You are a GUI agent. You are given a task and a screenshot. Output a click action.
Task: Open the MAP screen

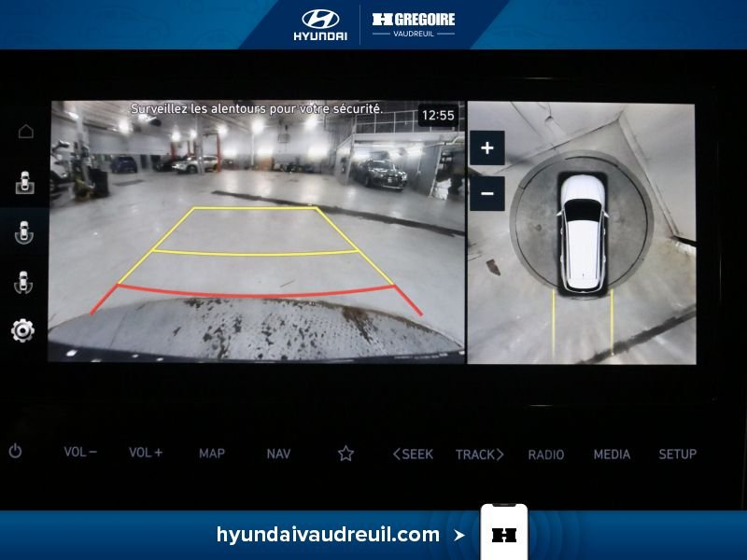[212, 454]
